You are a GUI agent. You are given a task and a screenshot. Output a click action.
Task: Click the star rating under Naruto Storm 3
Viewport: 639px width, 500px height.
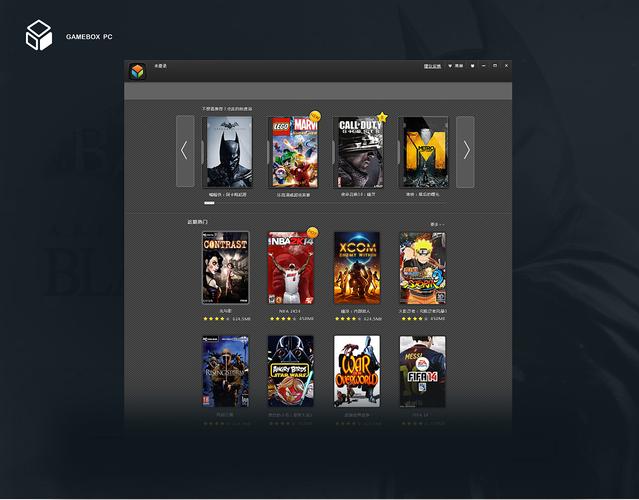pos(414,319)
